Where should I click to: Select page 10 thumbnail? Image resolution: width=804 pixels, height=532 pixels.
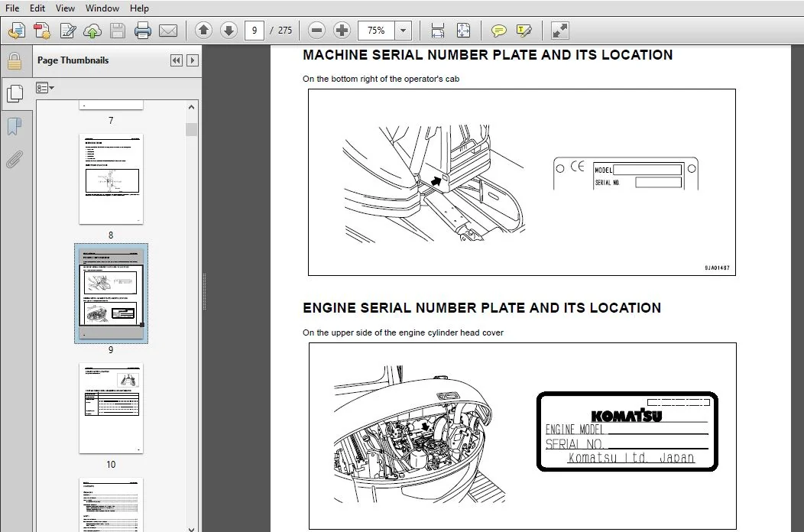pos(112,408)
